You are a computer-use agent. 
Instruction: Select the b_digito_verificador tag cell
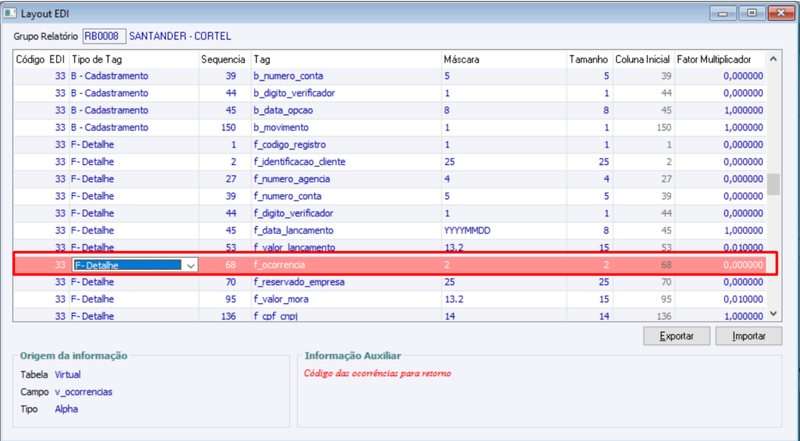click(346, 93)
